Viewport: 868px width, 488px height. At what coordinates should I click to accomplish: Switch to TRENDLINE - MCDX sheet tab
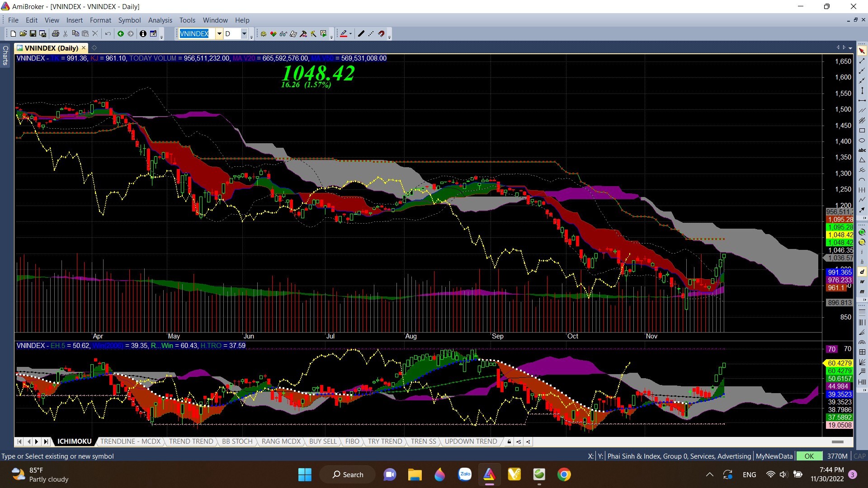click(x=130, y=441)
